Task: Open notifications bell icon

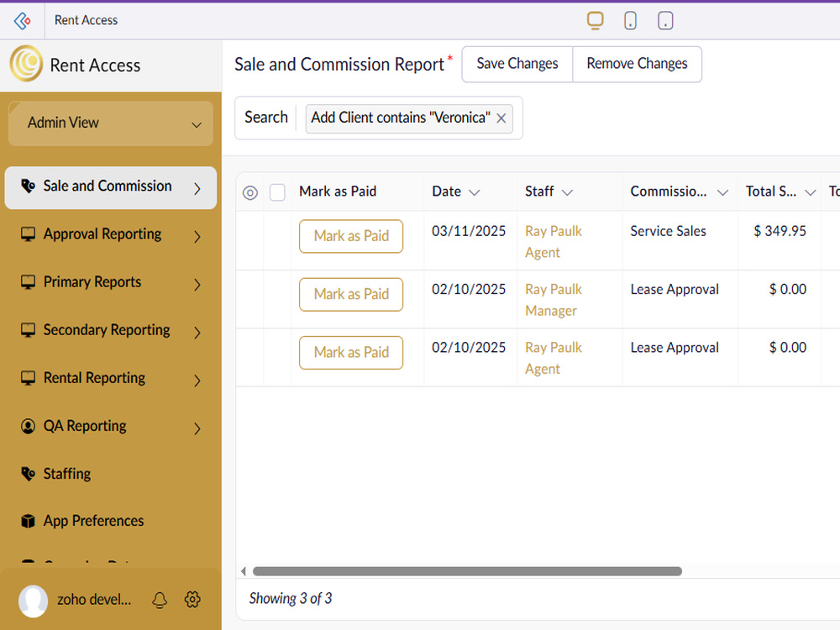Action: 160,600
